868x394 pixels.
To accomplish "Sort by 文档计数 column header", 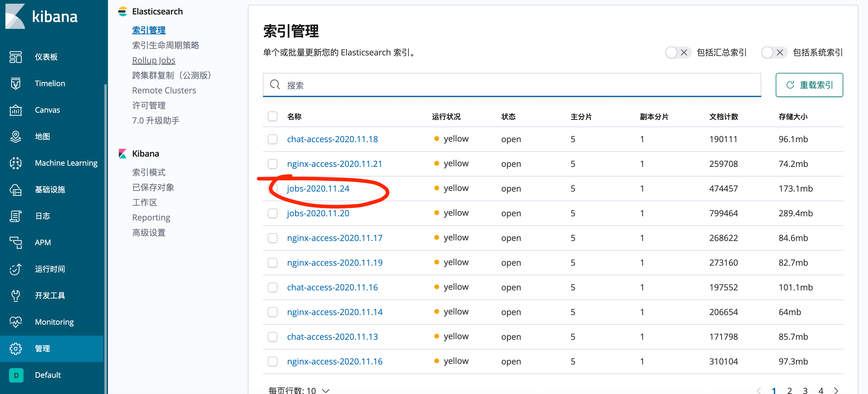I will coord(724,117).
